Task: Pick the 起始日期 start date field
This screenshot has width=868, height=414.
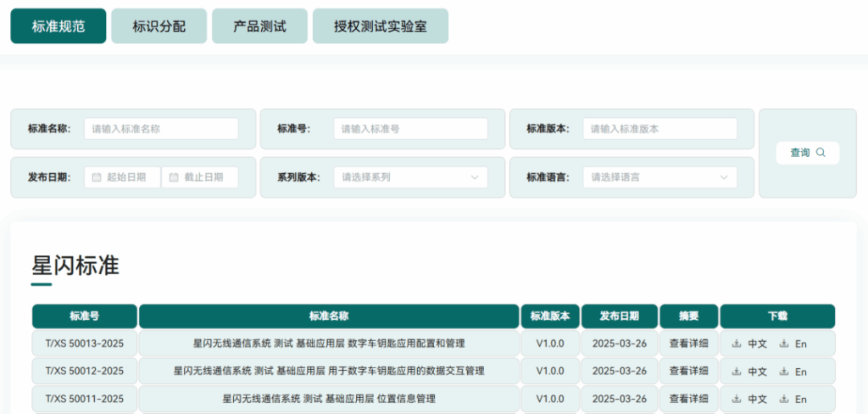Action: (122, 177)
